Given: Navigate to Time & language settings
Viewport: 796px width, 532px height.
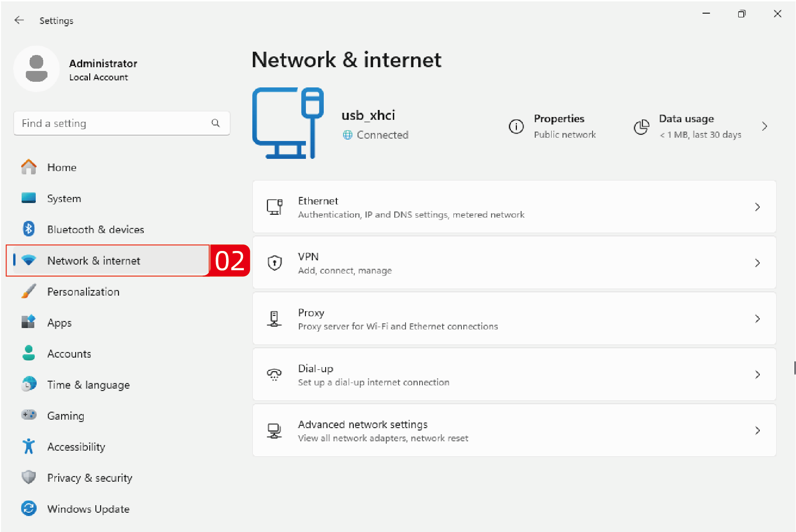Looking at the screenshot, I should pos(88,385).
